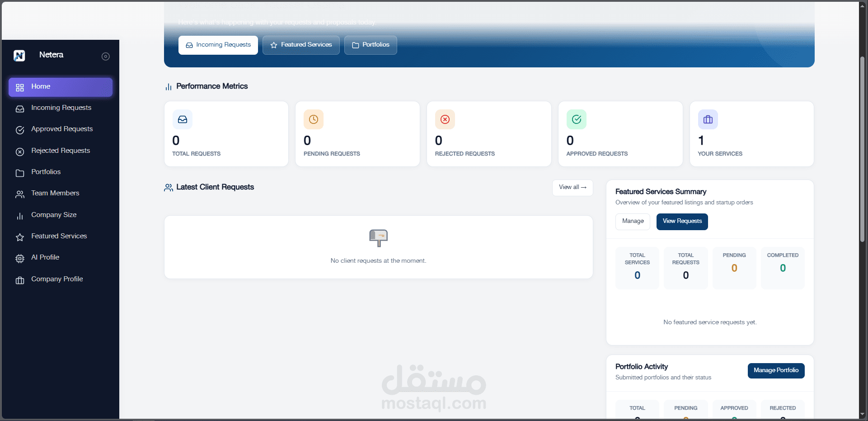Image resolution: width=868 pixels, height=421 pixels.
Task: Go to Approved Requests in sidebar
Action: (x=61, y=129)
